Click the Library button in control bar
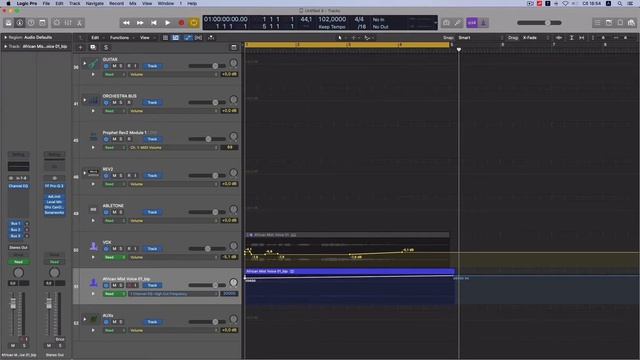 [9, 23]
